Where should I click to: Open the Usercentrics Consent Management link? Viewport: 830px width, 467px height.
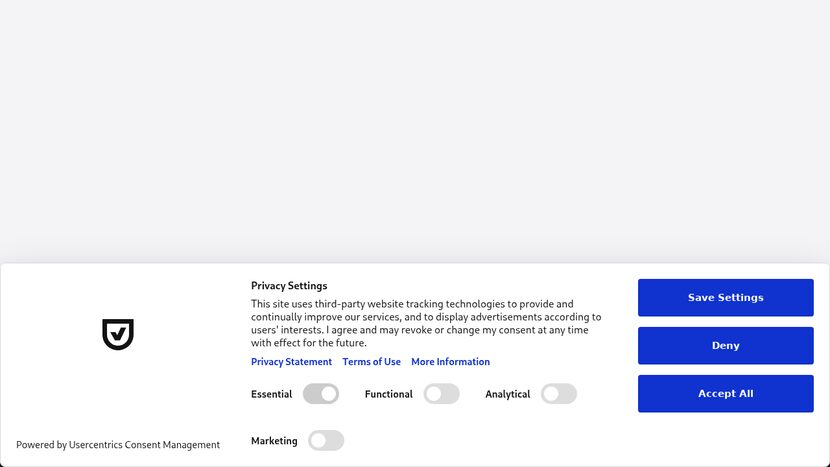tap(144, 445)
